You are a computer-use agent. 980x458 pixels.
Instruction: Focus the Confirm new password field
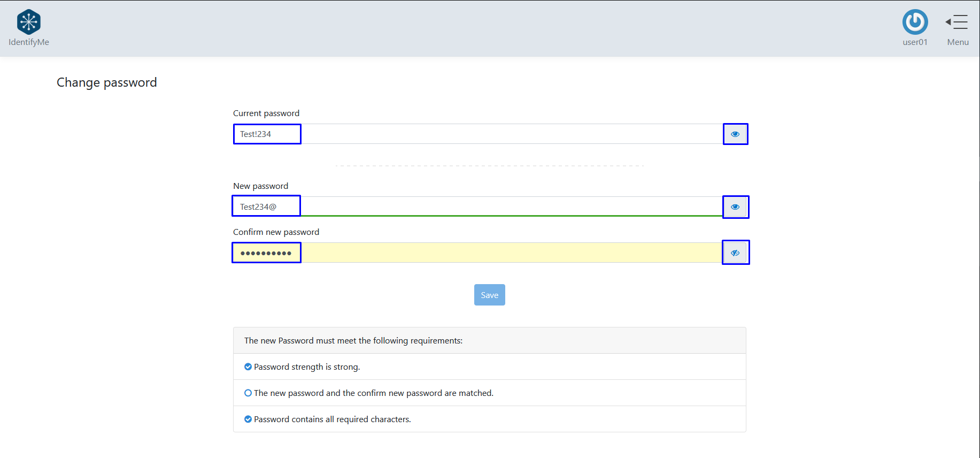pos(481,253)
